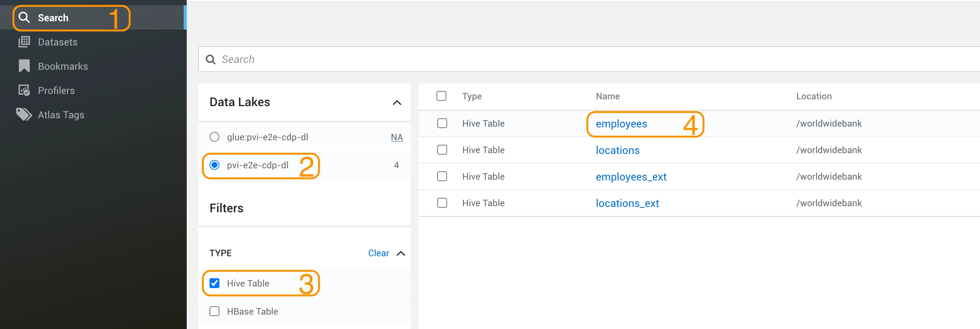Viewport: 980px width, 329px height.
Task: Focus the Search input field
Action: tap(589, 59)
